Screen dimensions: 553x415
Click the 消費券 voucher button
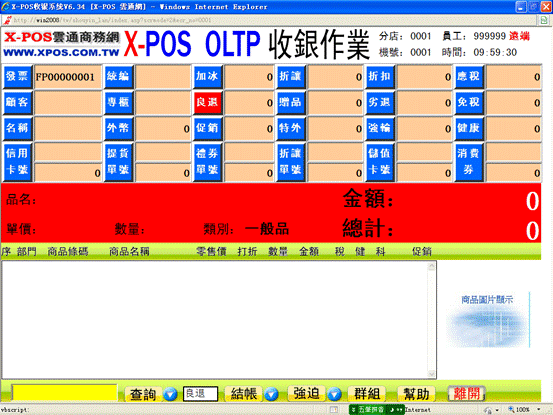click(469, 162)
